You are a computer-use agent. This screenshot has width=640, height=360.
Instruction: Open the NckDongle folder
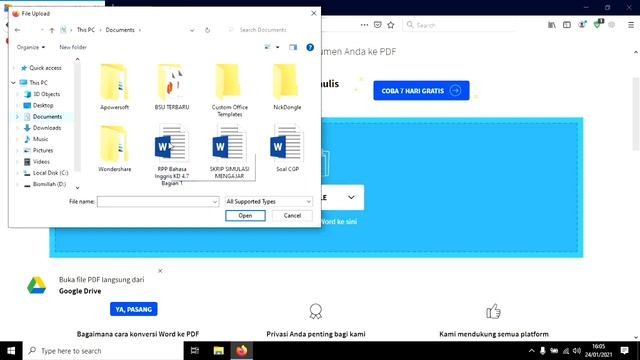click(x=287, y=87)
